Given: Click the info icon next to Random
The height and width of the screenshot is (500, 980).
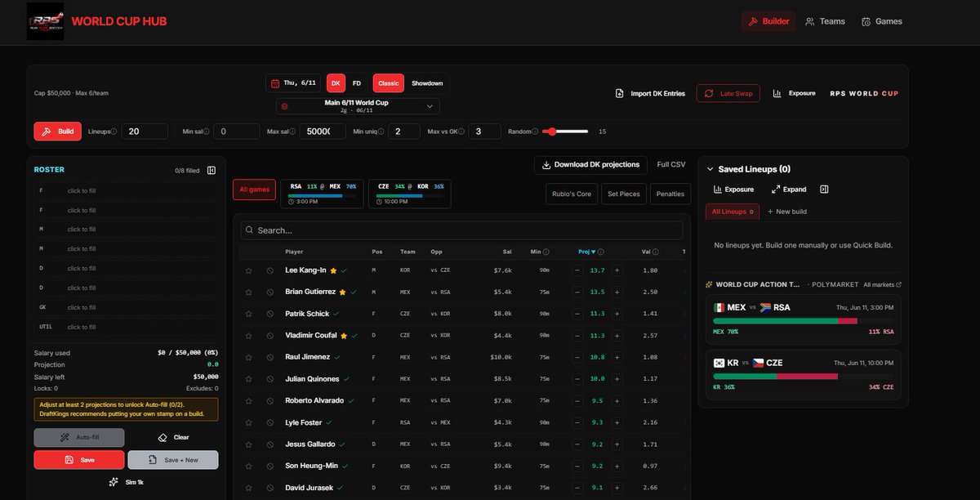Looking at the screenshot, I should tap(535, 132).
